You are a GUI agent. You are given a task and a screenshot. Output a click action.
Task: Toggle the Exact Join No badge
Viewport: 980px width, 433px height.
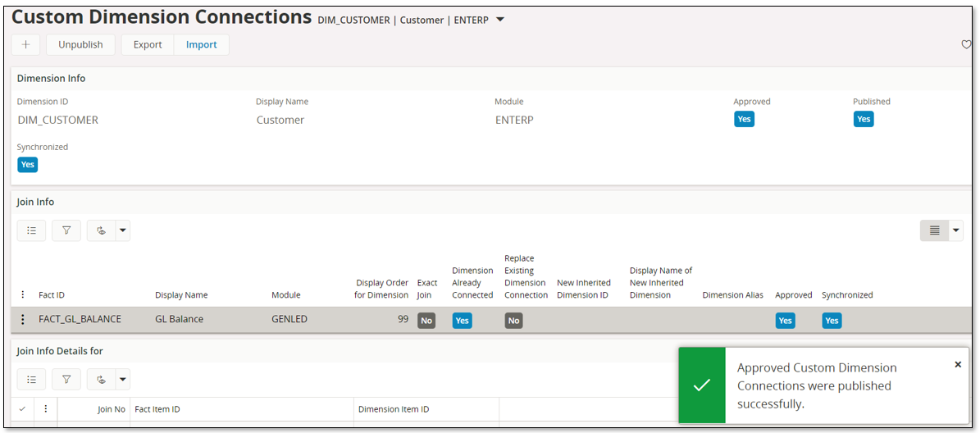(426, 321)
